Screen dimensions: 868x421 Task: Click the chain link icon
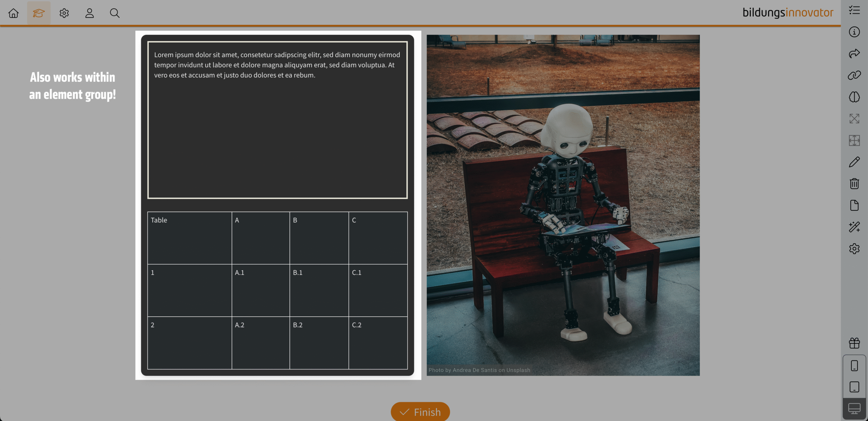(x=854, y=75)
